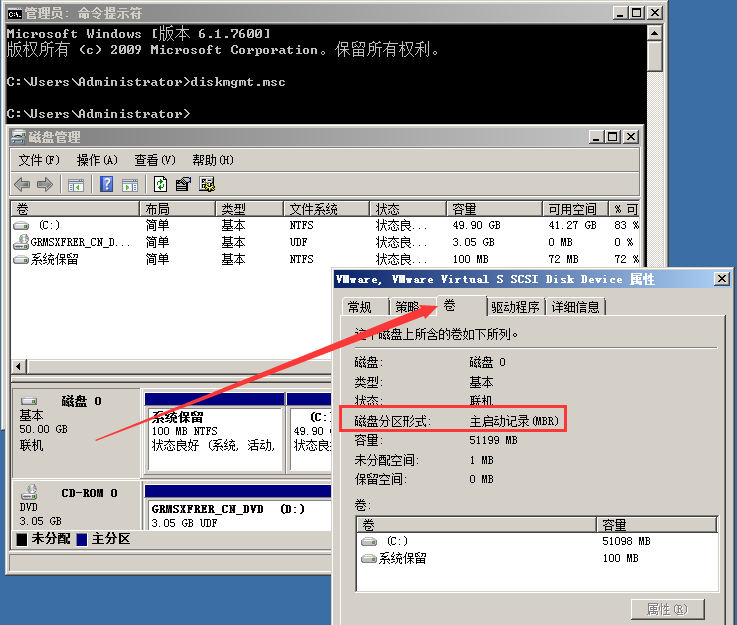Close the disk device properties dialog
737x625 pixels.
pos(721,279)
